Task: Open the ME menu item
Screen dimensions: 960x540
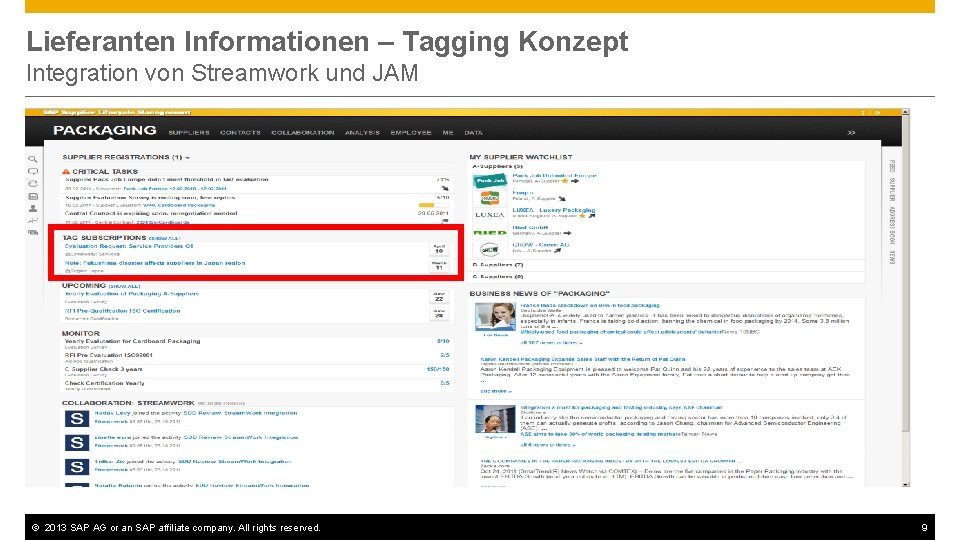Action: pos(448,133)
